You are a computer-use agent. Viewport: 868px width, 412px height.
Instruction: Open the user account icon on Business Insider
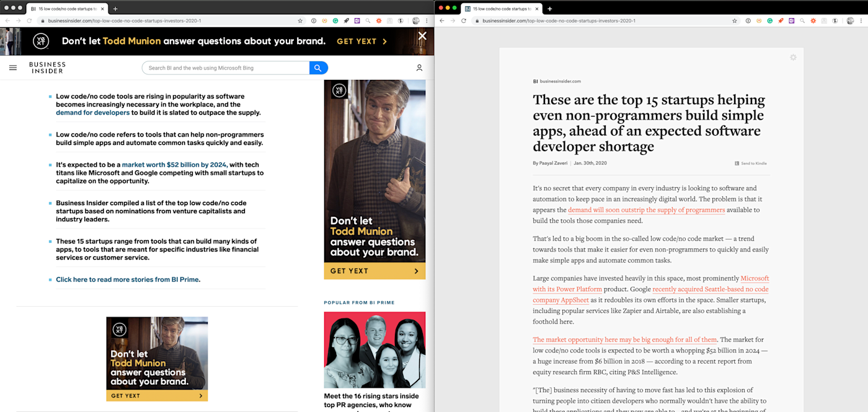419,68
